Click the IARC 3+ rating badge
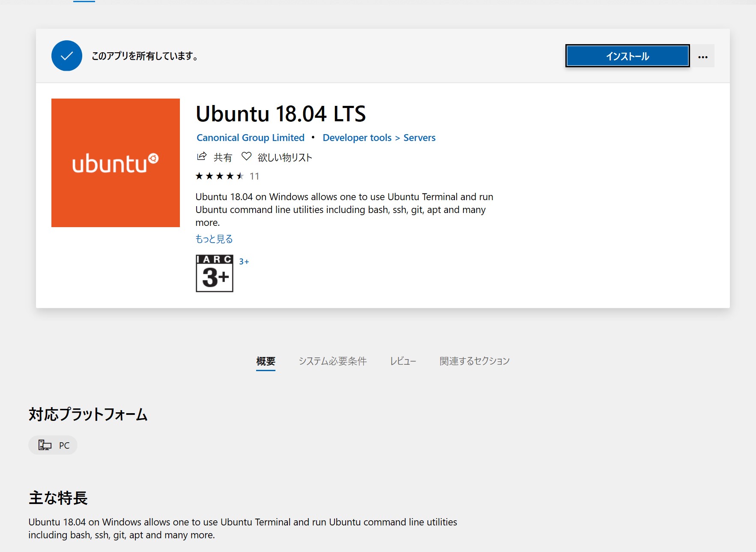Image resolution: width=756 pixels, height=552 pixels. [215, 273]
